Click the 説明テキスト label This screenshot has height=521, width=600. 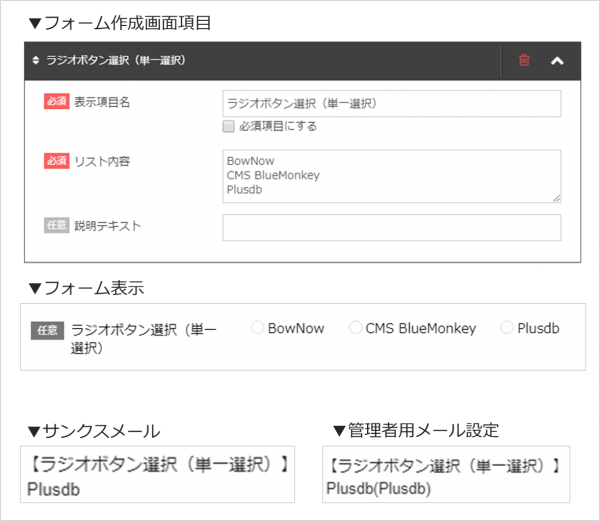[108, 225]
